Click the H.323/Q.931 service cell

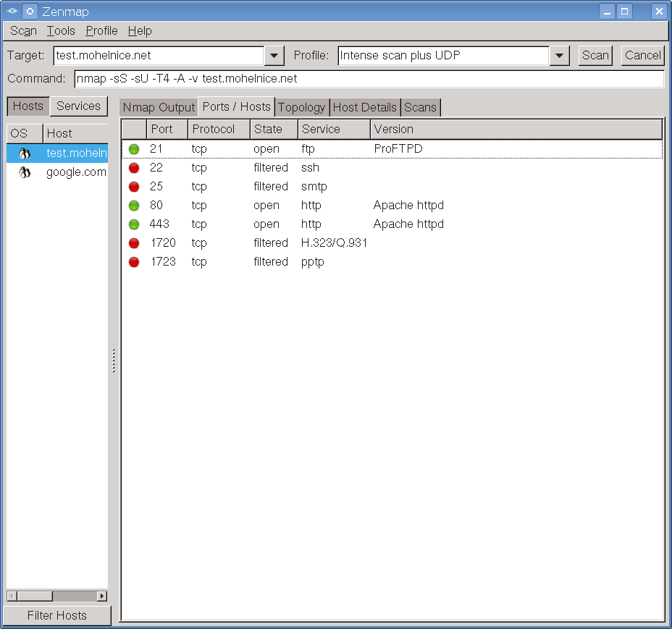click(335, 243)
